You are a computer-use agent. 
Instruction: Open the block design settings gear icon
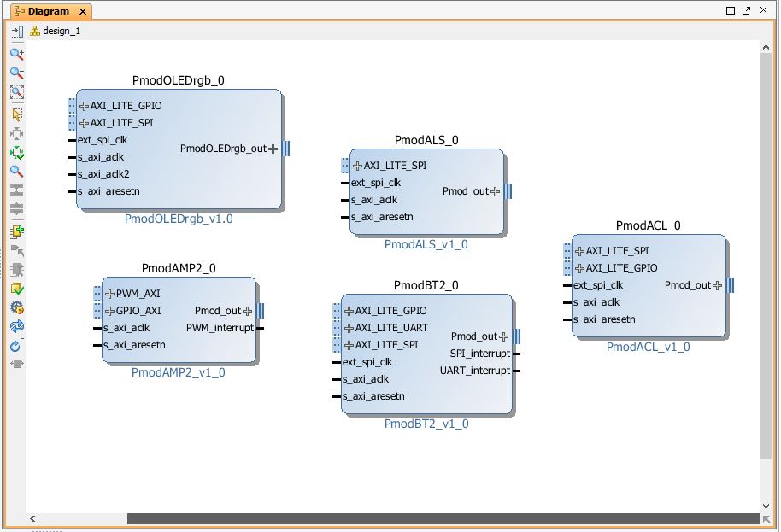[x=17, y=307]
